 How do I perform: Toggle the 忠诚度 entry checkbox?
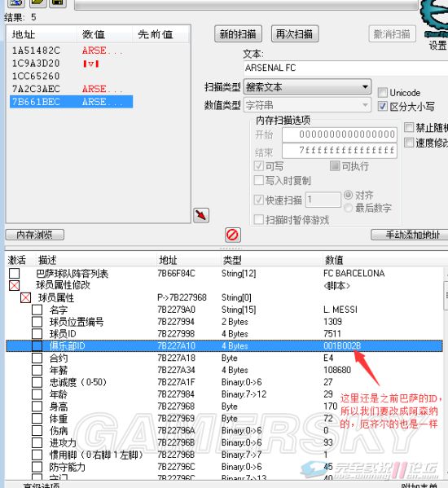coord(37,382)
